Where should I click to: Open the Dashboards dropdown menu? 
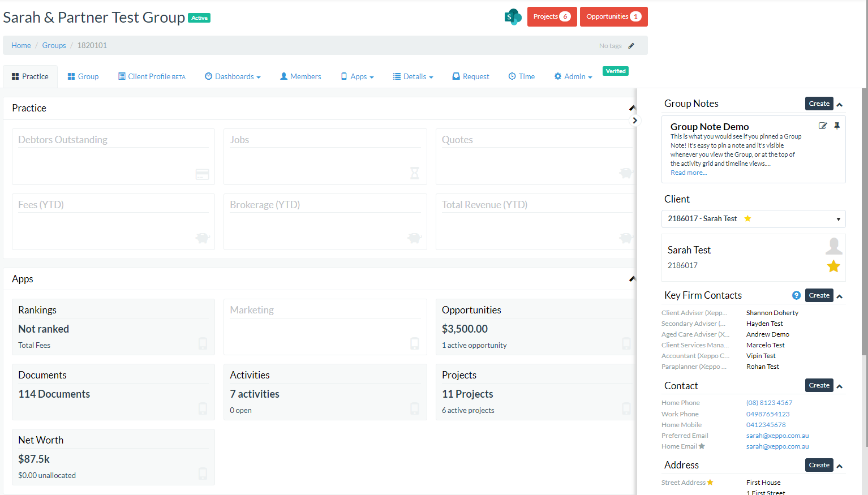pyautogui.click(x=233, y=76)
